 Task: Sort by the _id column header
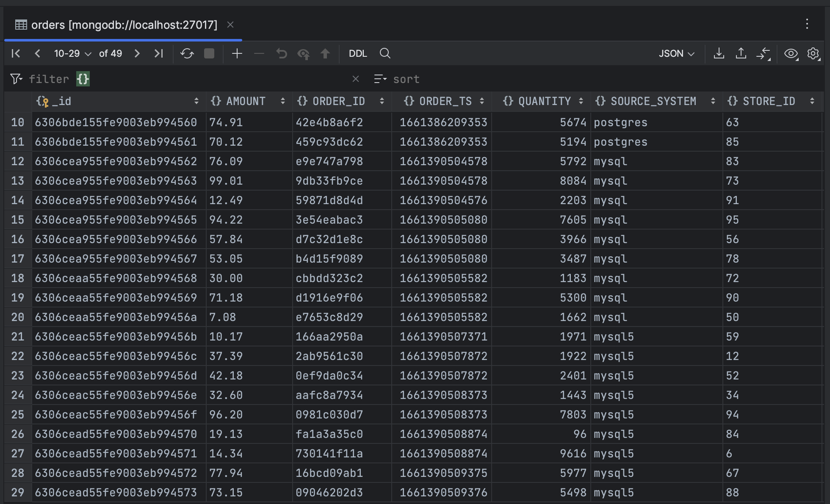point(119,101)
